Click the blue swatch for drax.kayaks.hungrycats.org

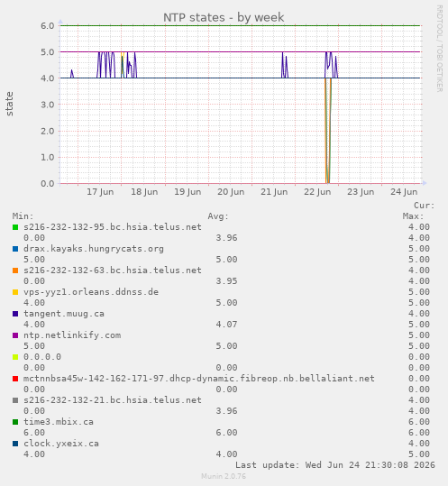[x=15, y=249]
